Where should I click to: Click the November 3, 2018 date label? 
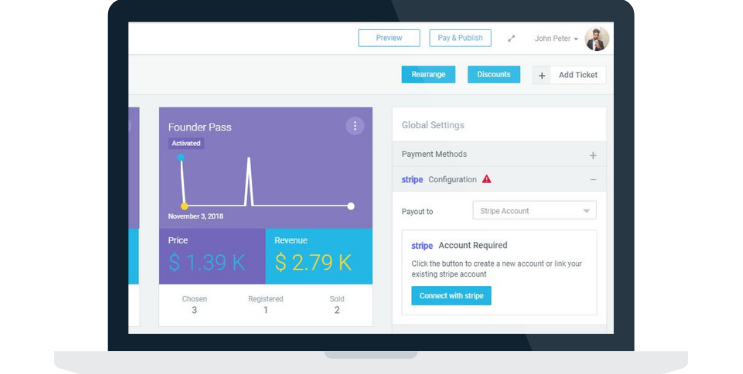195,216
